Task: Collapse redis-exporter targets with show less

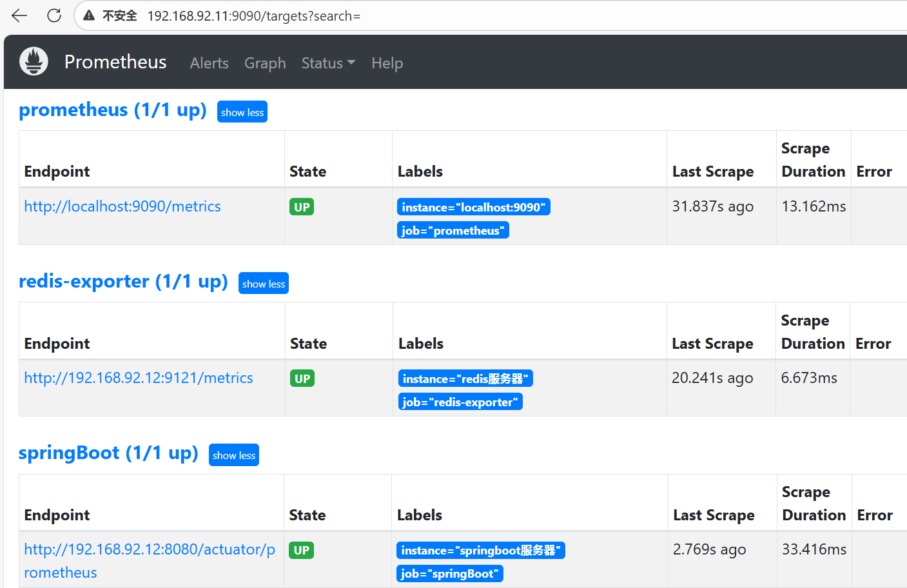Action: [x=264, y=284]
